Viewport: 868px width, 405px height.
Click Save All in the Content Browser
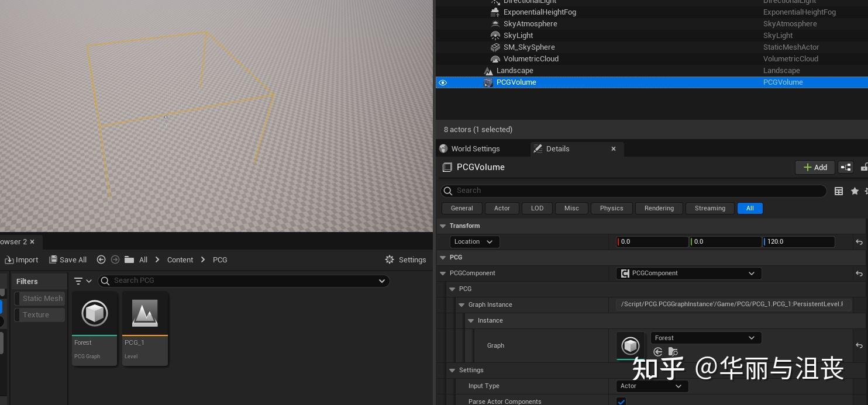[x=68, y=259]
